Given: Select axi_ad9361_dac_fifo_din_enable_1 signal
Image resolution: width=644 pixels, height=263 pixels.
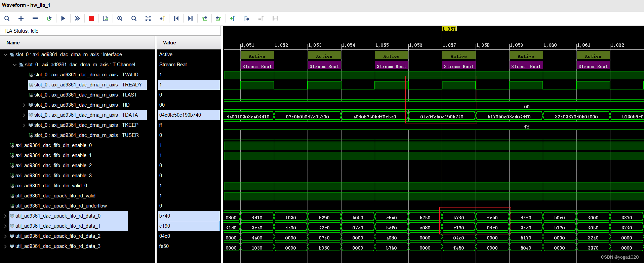Looking at the screenshot, I should pyautogui.click(x=53, y=155).
